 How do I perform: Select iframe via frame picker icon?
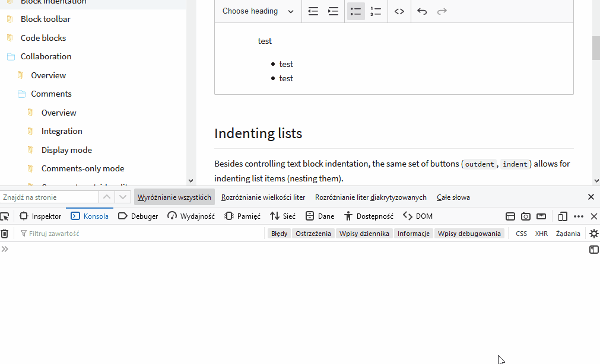tap(510, 216)
